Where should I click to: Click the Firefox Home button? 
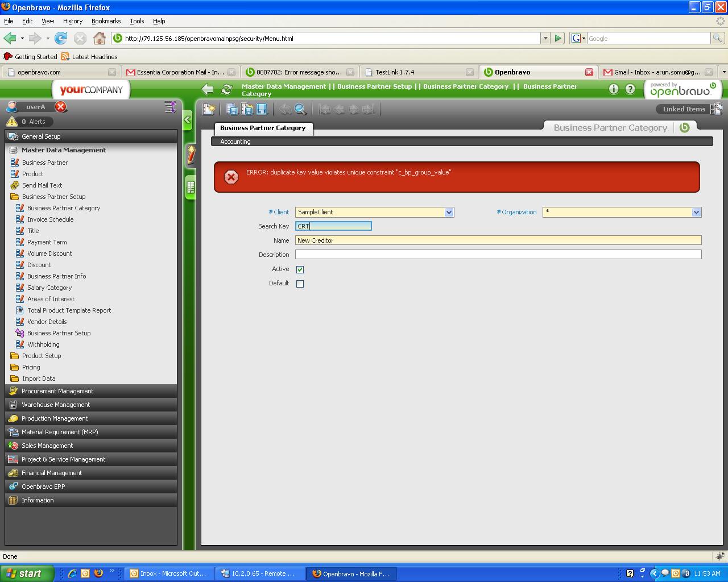point(100,38)
